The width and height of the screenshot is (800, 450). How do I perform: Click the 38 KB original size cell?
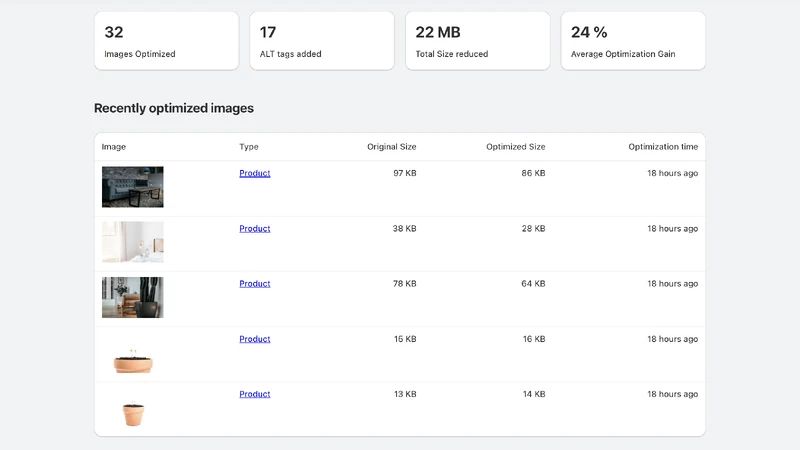pos(405,229)
